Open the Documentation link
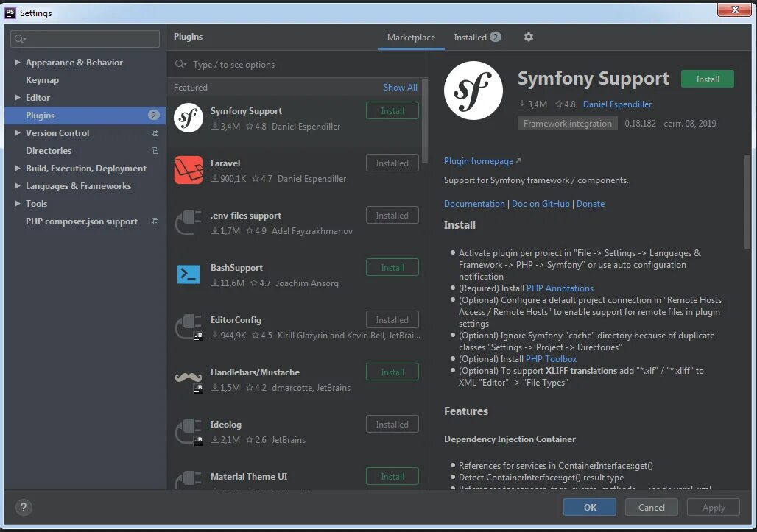The image size is (757, 532). (474, 204)
